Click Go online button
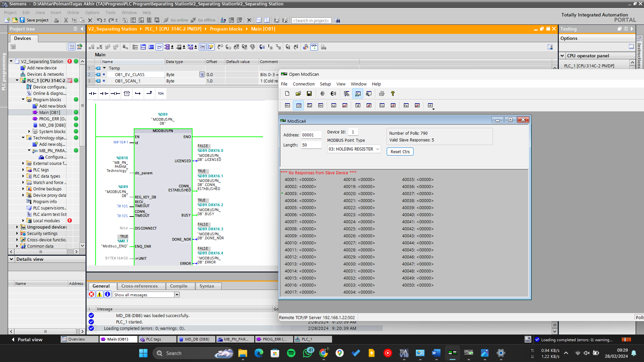Viewport: 644px width, 362px height. 176,20
